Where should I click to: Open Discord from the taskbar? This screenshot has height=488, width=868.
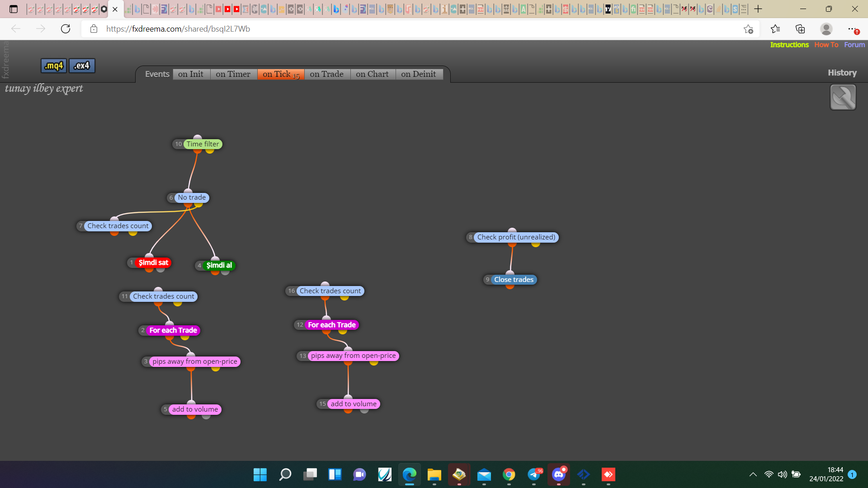click(x=559, y=474)
